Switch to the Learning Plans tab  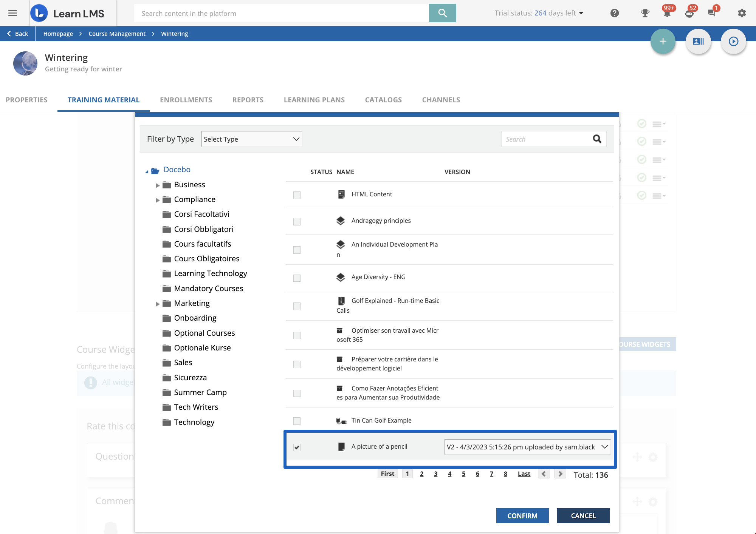314,100
